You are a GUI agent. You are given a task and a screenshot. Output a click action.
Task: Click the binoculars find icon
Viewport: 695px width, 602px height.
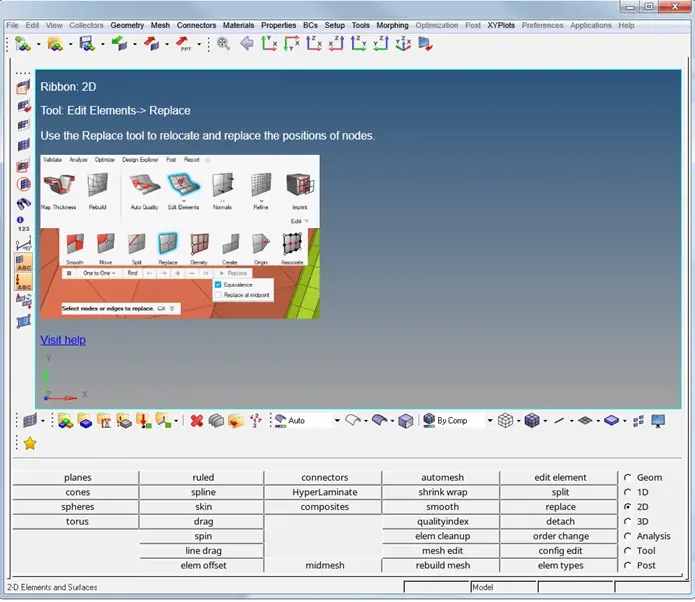coord(24,204)
